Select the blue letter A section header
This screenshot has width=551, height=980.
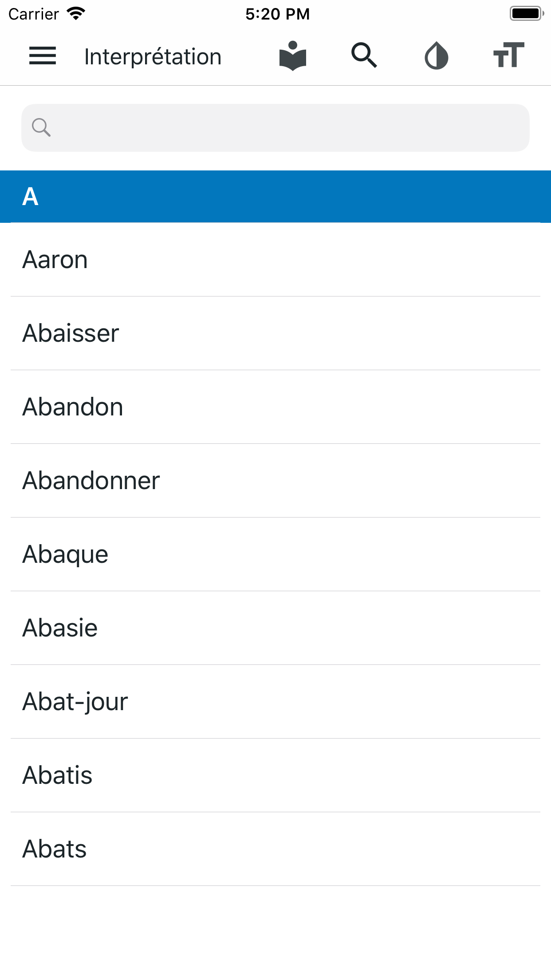[275, 197]
